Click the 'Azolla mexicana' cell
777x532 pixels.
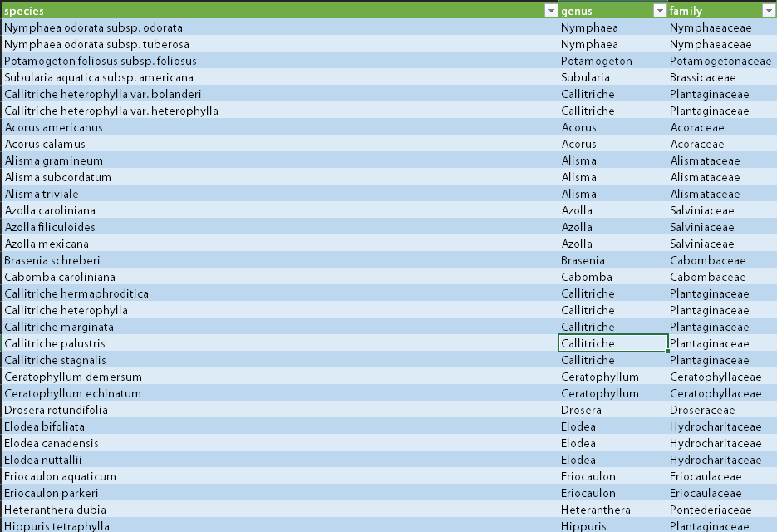click(281, 244)
